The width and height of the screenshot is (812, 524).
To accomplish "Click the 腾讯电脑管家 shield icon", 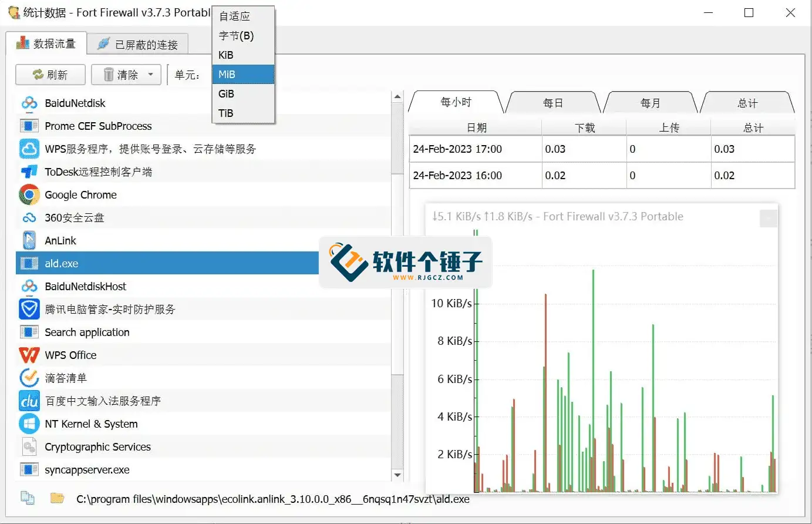I will [29, 309].
